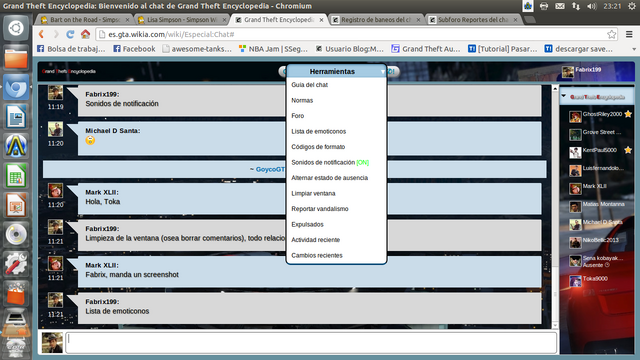640x360 pixels.
Task: Open the Chromium hamburger menu
Action: 629,34
